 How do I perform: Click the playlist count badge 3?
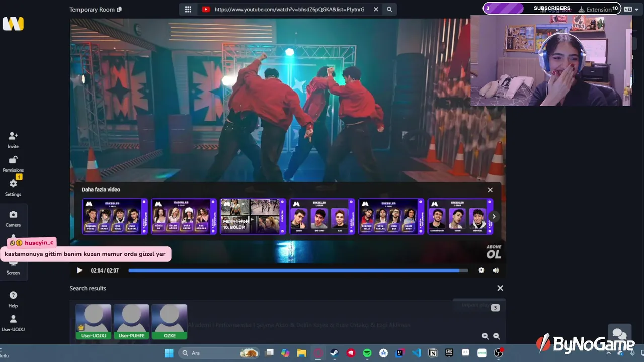495,308
